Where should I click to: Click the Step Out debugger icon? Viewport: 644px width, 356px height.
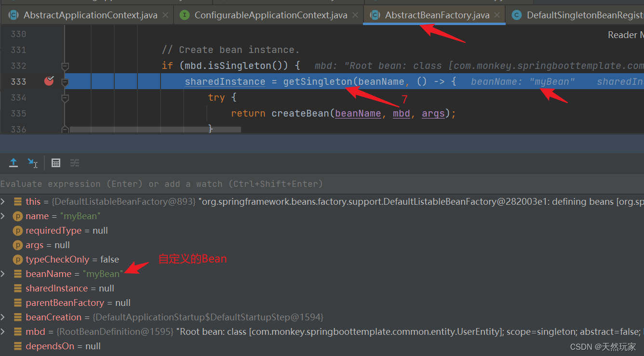pyautogui.click(x=13, y=163)
